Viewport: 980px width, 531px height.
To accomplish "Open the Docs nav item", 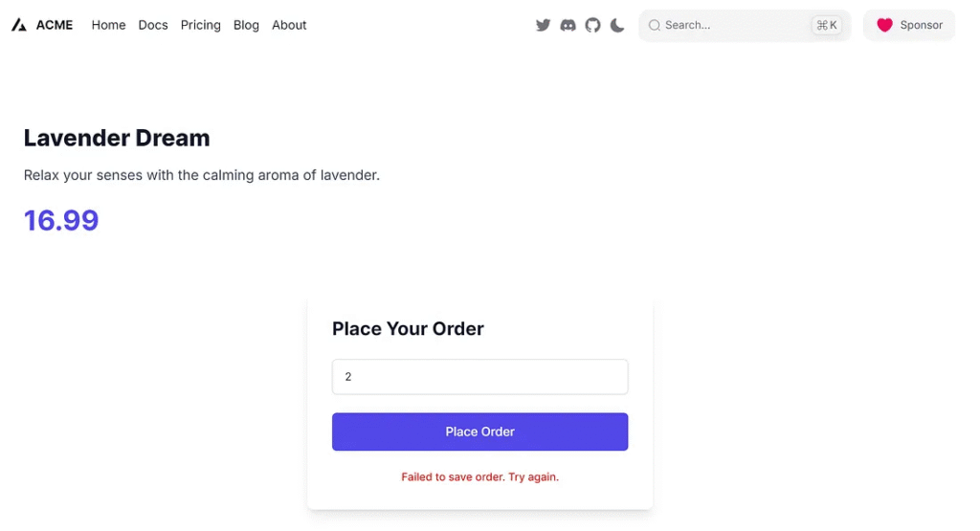I will (153, 26).
